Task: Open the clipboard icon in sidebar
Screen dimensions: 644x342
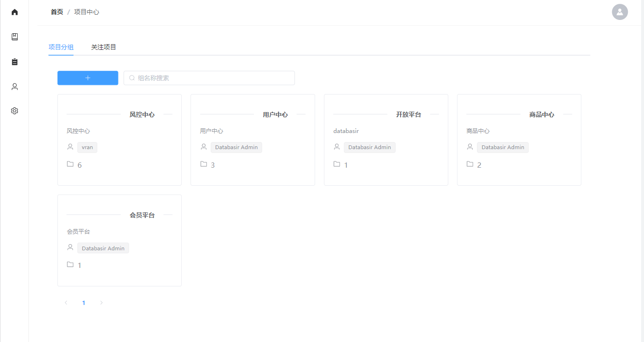Action: click(x=15, y=62)
